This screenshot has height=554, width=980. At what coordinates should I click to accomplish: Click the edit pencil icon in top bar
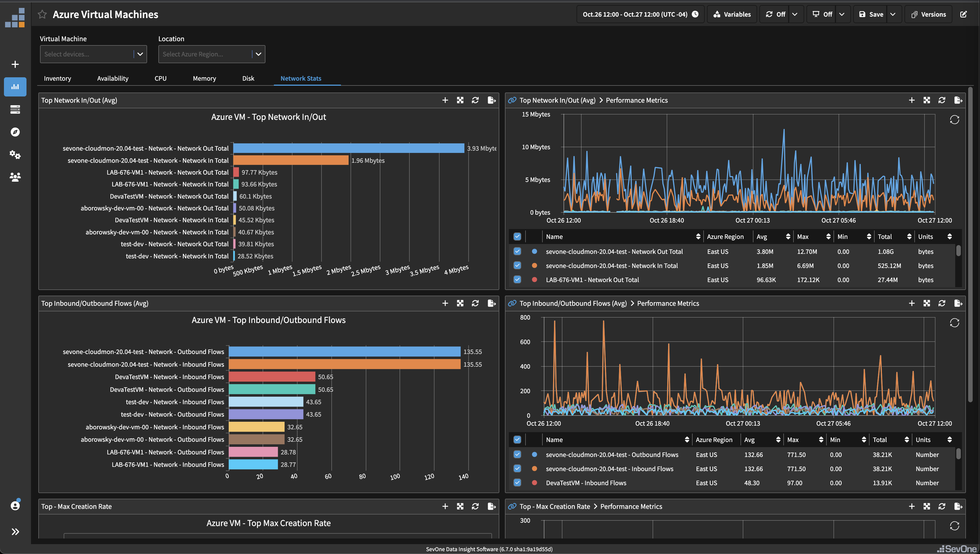[964, 14]
